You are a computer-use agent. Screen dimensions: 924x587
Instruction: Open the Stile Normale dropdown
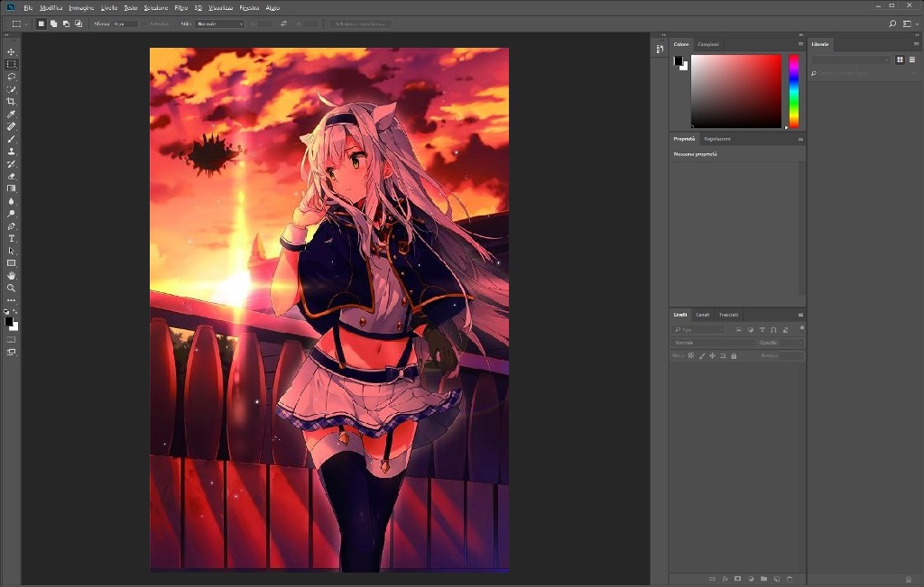(220, 24)
